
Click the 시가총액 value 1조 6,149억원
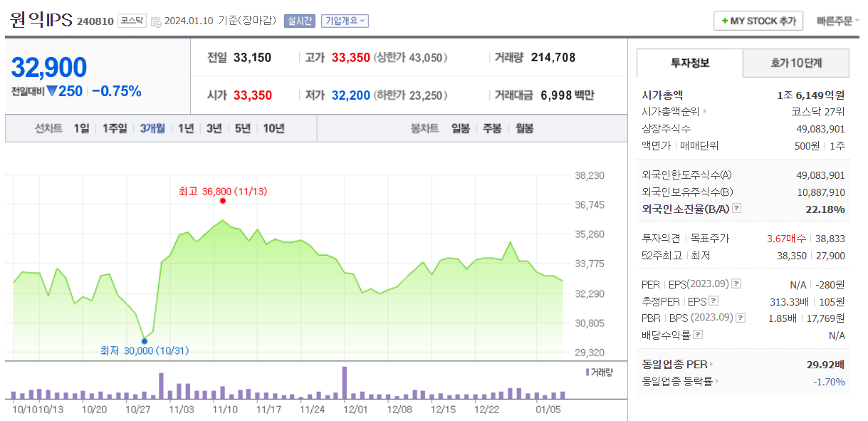(811, 95)
